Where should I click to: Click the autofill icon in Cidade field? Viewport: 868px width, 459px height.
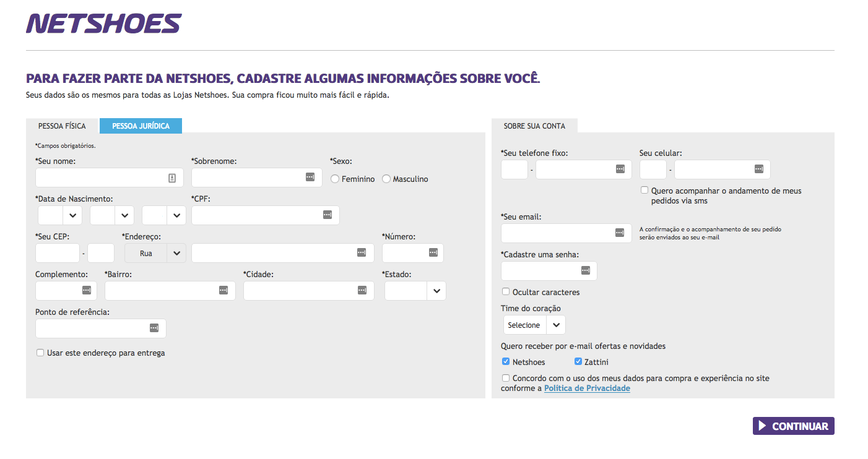pyautogui.click(x=362, y=290)
